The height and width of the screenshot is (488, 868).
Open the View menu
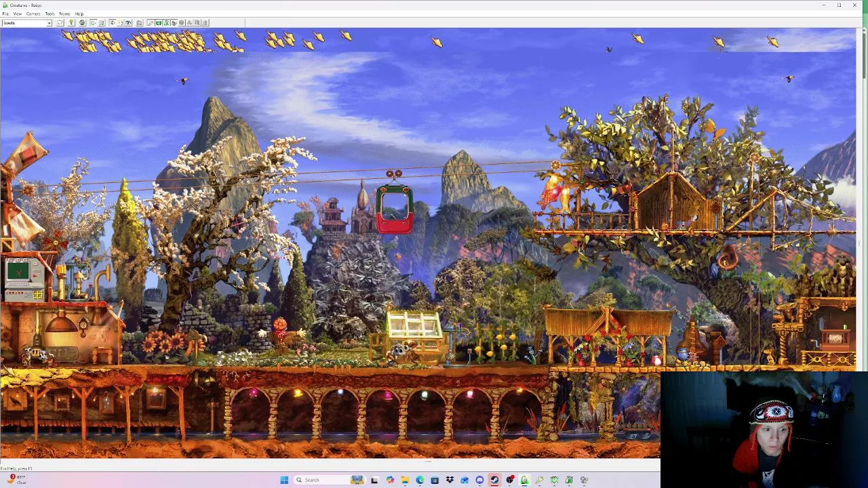(x=18, y=14)
